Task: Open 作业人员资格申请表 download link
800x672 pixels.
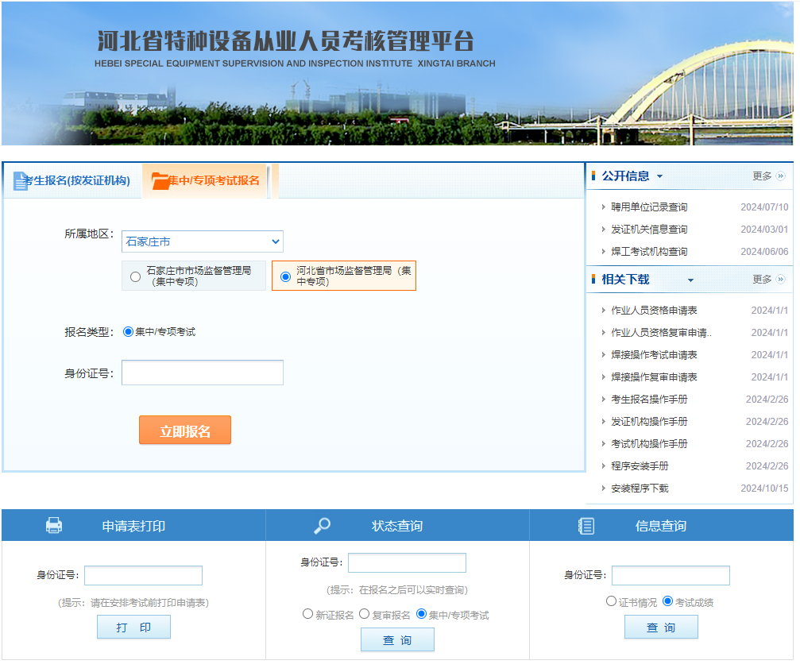Action: coord(654,311)
